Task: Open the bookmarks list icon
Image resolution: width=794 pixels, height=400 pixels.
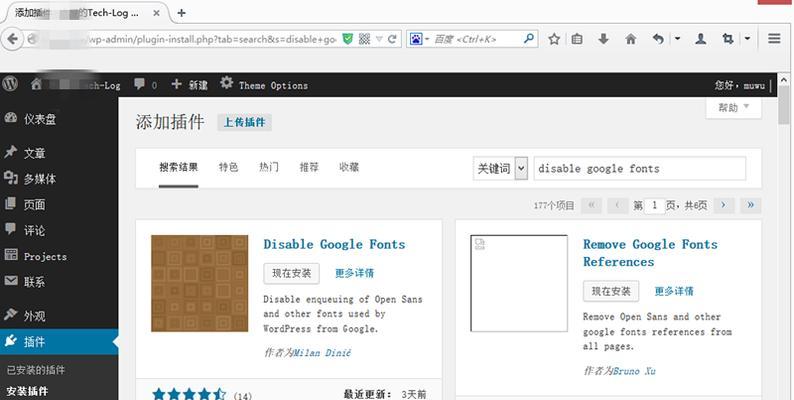Action: click(x=577, y=39)
